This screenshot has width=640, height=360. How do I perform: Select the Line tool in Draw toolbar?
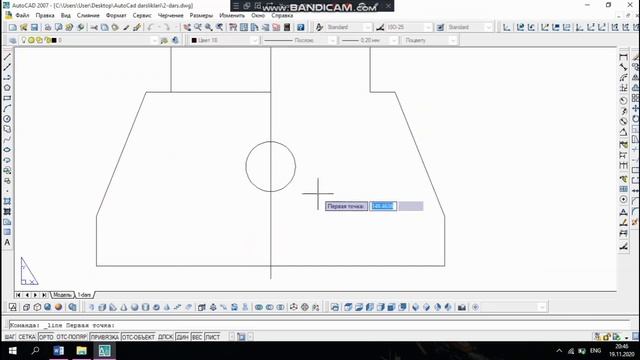click(x=7, y=57)
